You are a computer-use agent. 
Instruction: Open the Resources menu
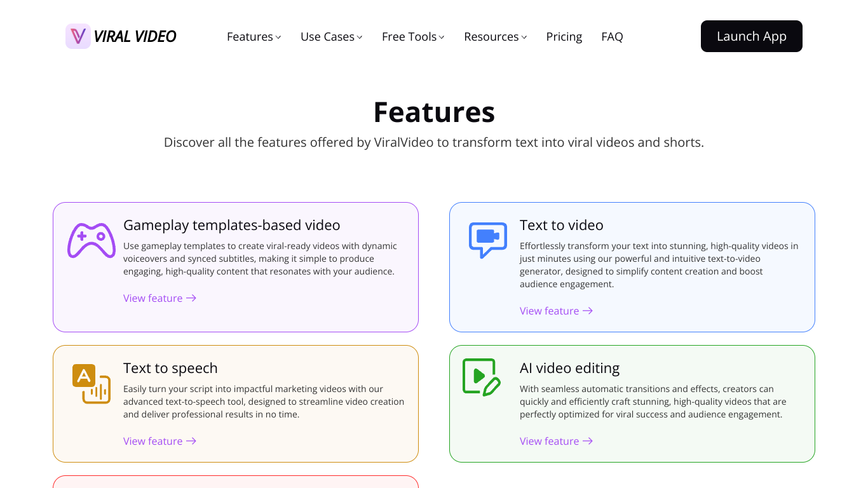(x=496, y=37)
